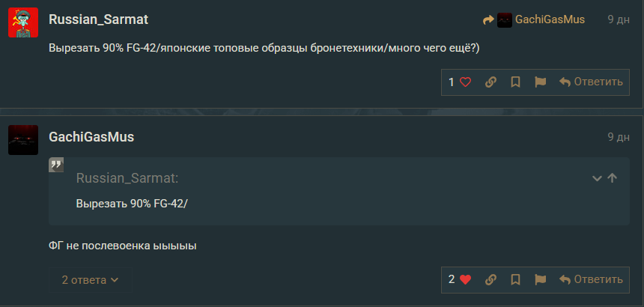
Task: Copy link icon on GachiGasMus's post
Action: (x=491, y=280)
